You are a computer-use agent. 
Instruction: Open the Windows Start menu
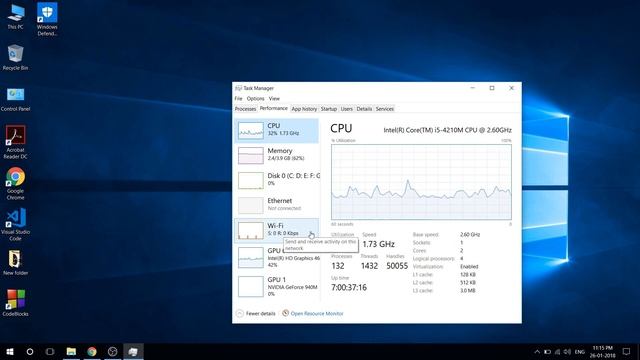tap(10, 351)
